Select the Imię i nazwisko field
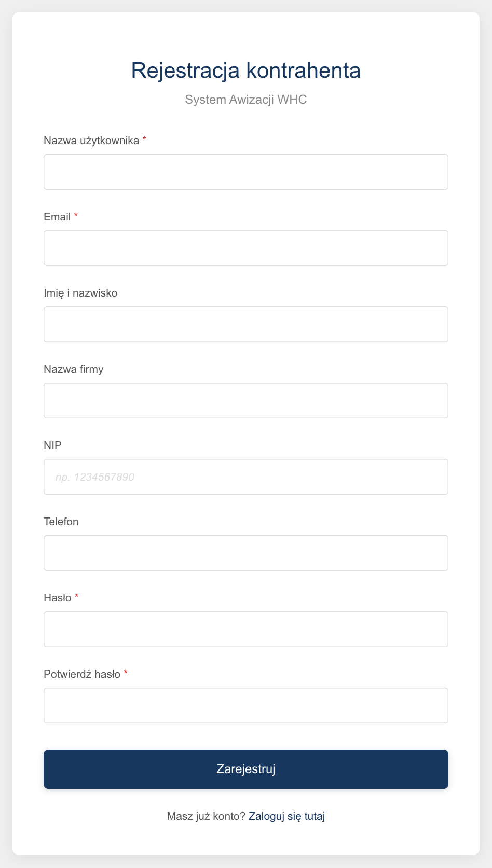The width and height of the screenshot is (492, 868). tap(246, 324)
